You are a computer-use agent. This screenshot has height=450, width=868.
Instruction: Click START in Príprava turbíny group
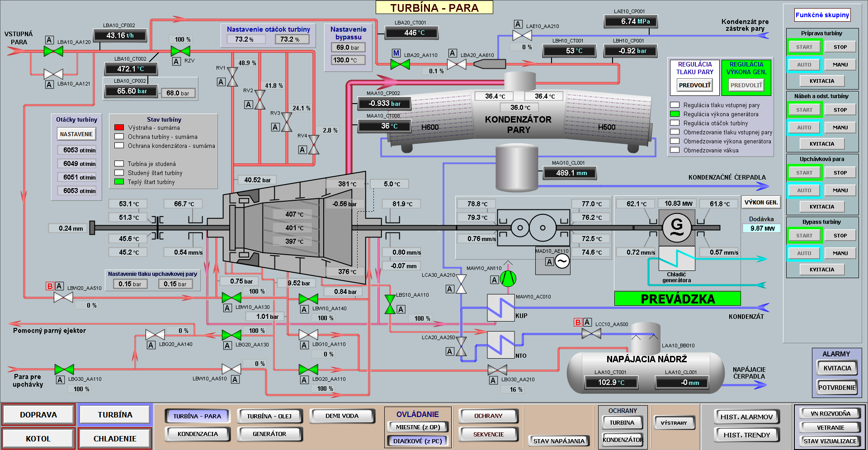[804, 47]
